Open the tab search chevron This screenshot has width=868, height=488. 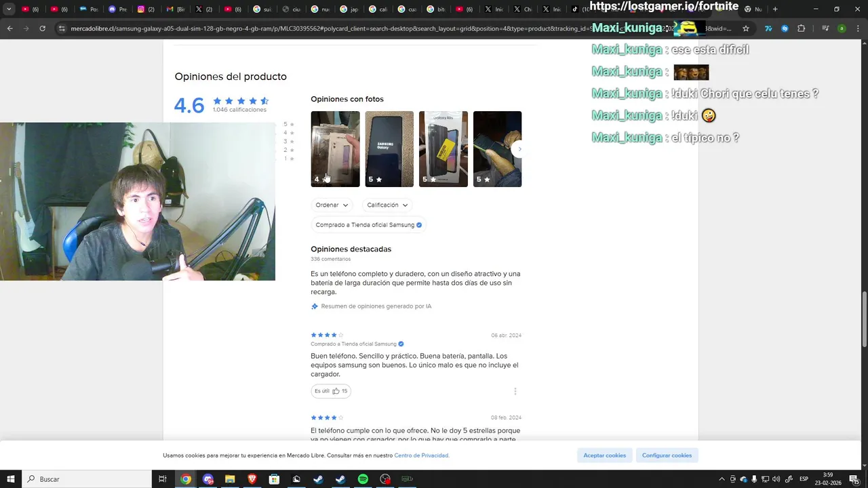pyautogui.click(x=9, y=9)
